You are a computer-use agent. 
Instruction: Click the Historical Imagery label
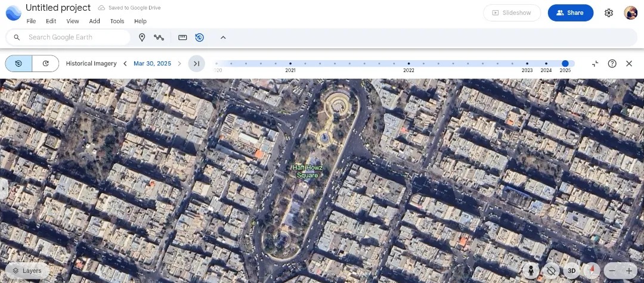click(91, 64)
